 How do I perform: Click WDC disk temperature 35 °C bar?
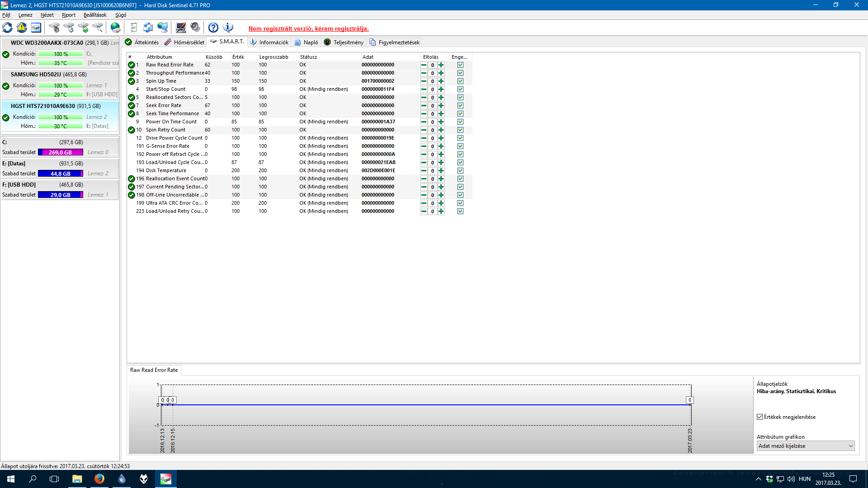click(61, 63)
